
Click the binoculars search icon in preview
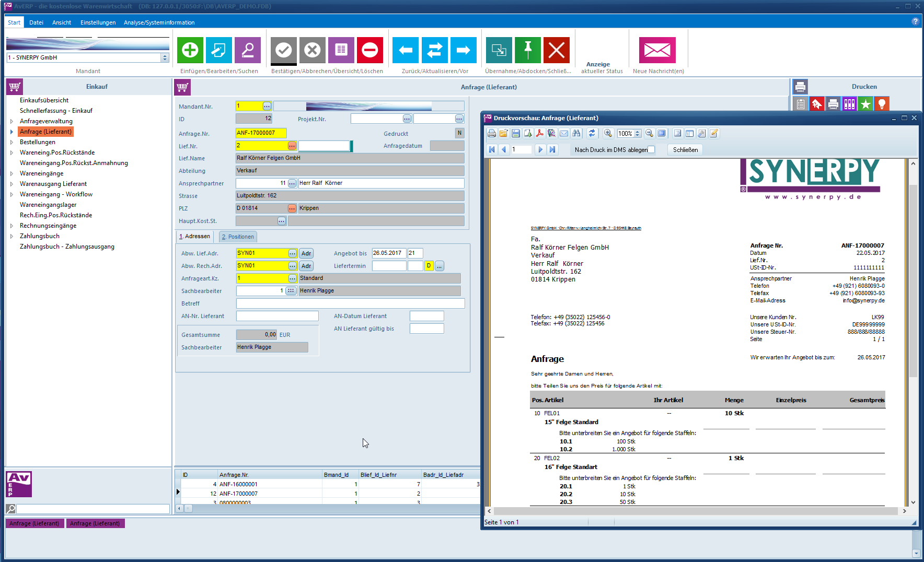(576, 134)
